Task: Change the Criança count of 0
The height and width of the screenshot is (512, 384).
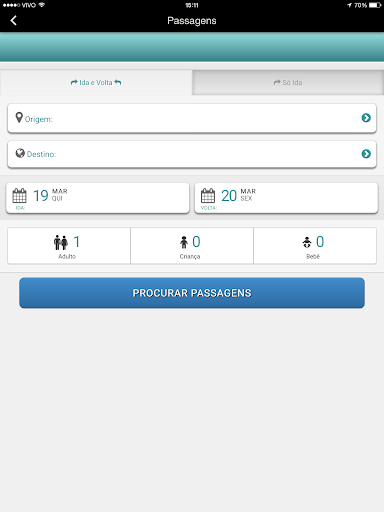Action: (196, 242)
